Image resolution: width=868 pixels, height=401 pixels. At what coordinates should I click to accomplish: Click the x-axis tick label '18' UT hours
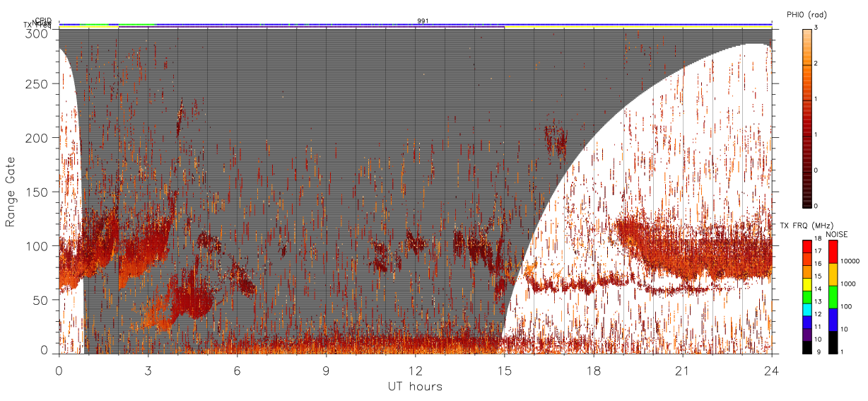[x=593, y=371]
